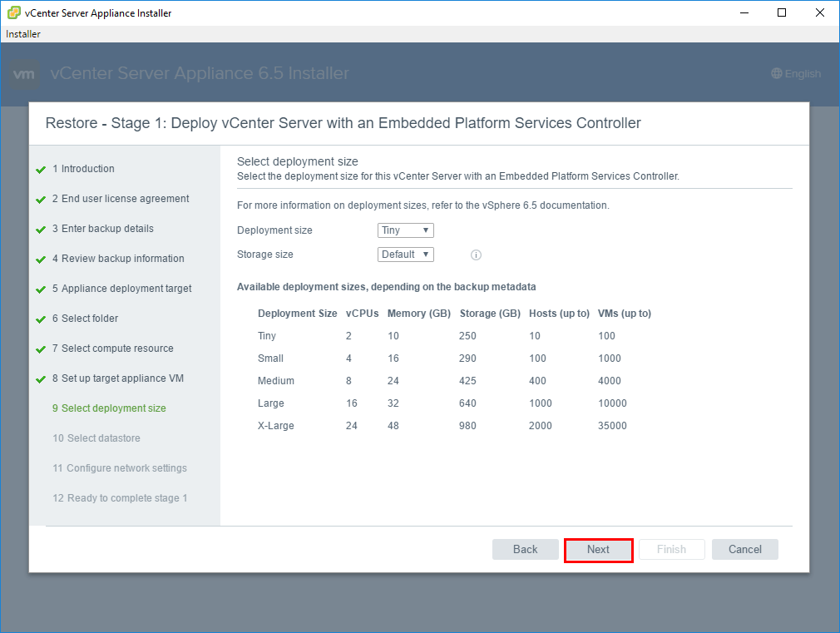Click the Large row in deployment table

pyautogui.click(x=454, y=403)
